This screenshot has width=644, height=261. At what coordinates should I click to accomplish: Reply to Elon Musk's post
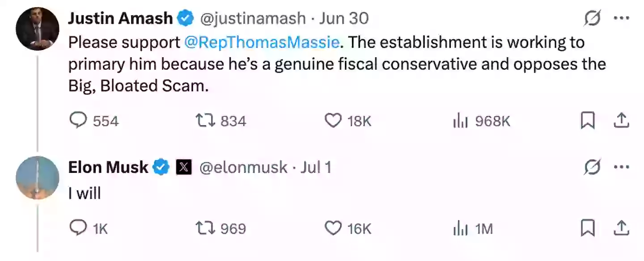(79, 228)
